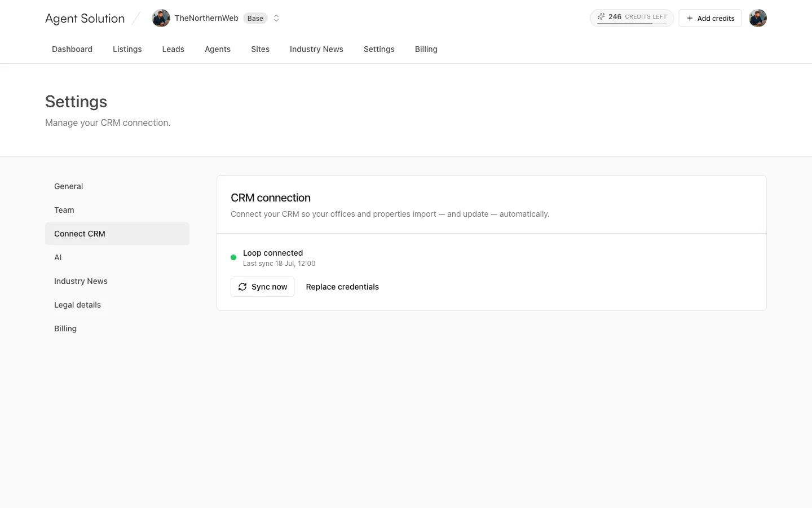
Task: Switch to the Leads tab
Action: [173, 49]
